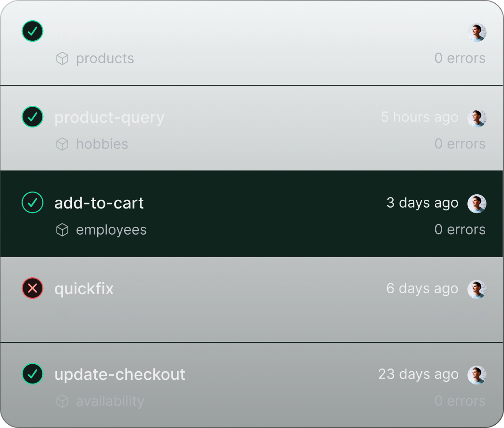Click the success status icon on update-checkout
Image resolution: width=504 pixels, height=428 pixels.
(x=32, y=374)
